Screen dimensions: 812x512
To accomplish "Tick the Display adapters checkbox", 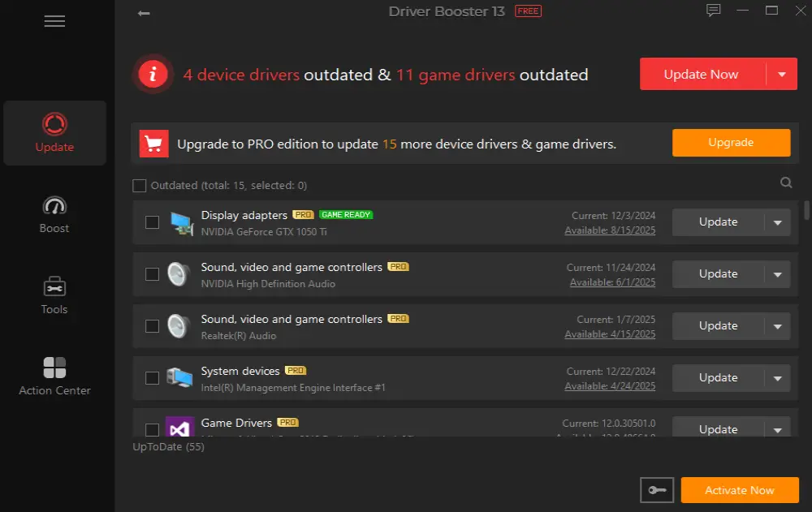I will [152, 222].
